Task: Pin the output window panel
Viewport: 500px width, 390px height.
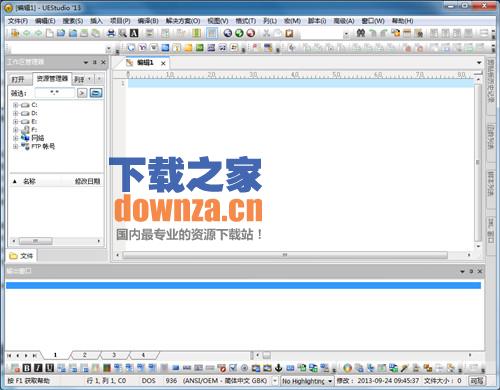Action: click(x=471, y=271)
